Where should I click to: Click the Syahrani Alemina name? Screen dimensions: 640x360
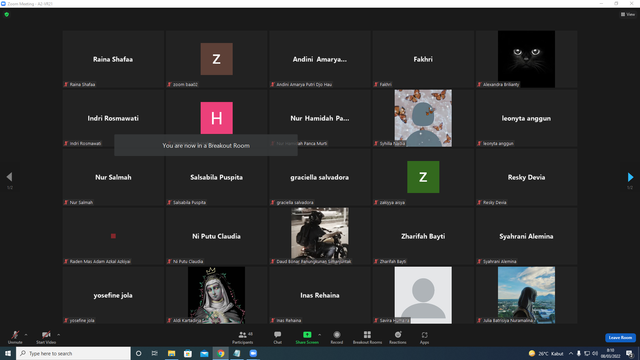tap(526, 236)
